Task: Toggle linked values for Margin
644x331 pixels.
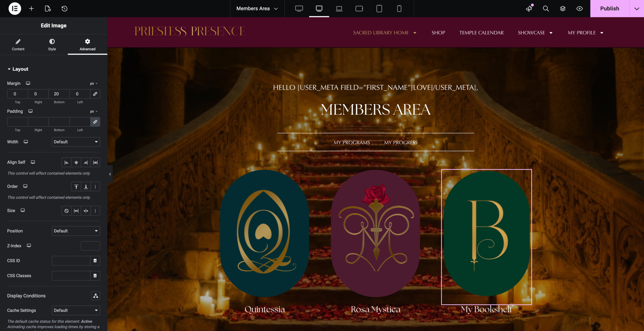Action: click(95, 94)
